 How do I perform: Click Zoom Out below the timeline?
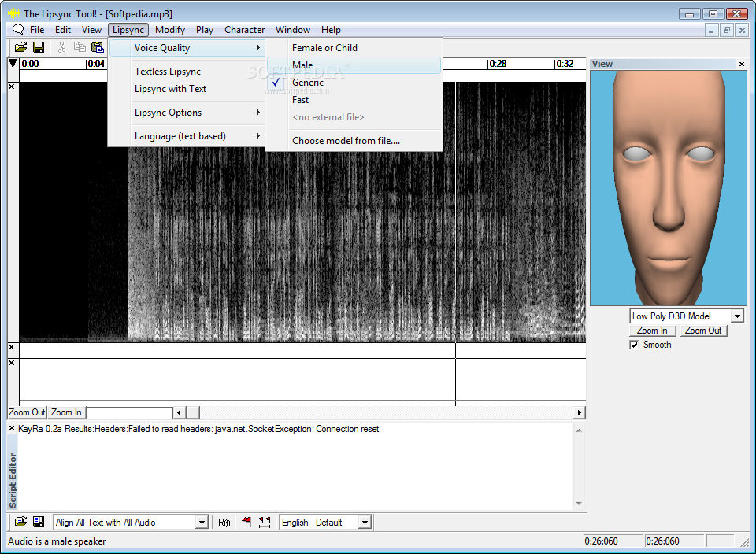point(27,412)
